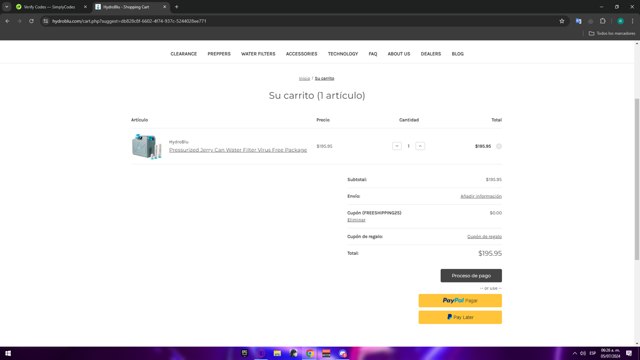Click the Su carrito breadcrumb link

pos(324,78)
